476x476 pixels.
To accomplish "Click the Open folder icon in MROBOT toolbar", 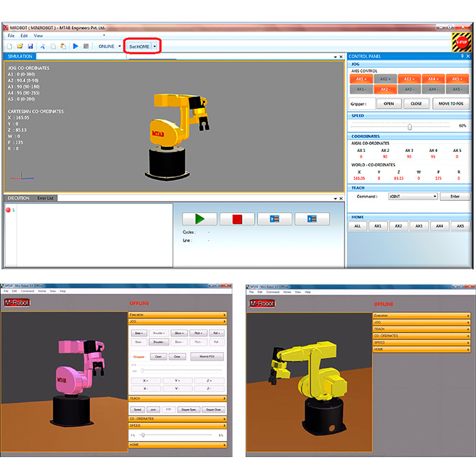I will 20,46.
